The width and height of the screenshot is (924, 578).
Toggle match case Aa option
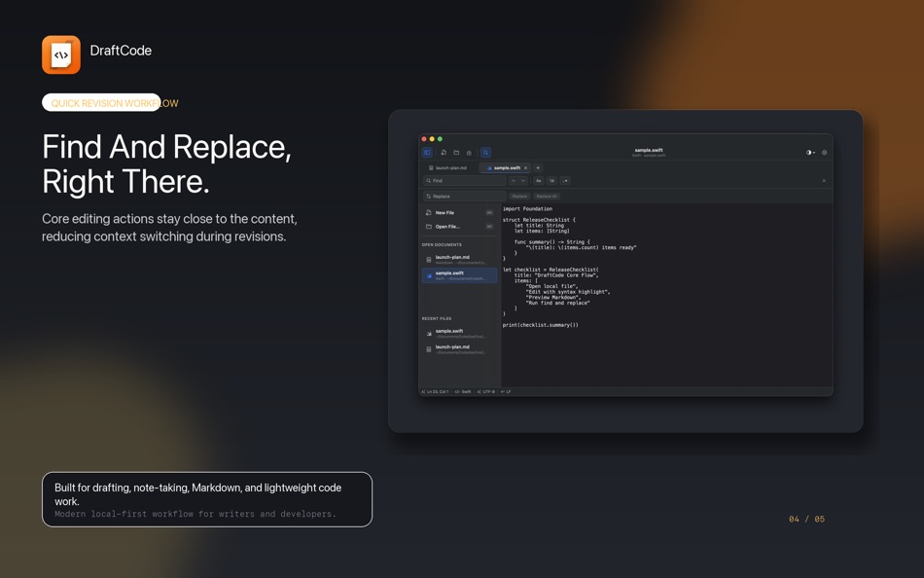pyautogui.click(x=538, y=180)
